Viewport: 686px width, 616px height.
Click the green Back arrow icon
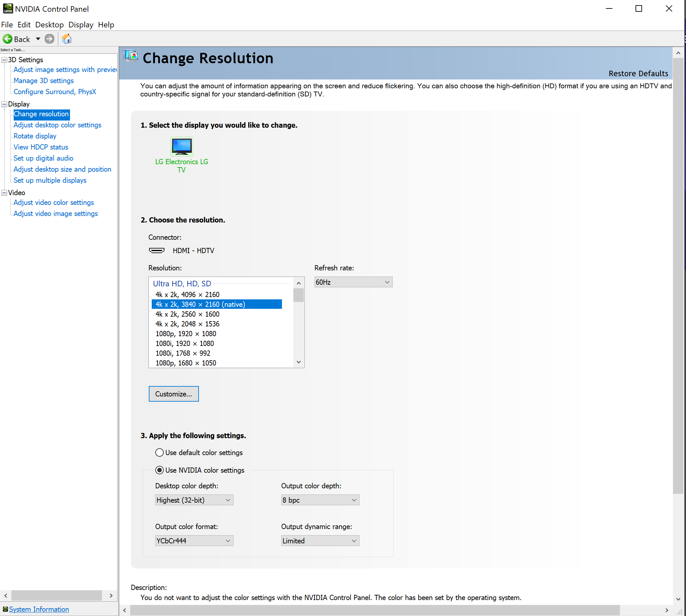tap(7, 39)
